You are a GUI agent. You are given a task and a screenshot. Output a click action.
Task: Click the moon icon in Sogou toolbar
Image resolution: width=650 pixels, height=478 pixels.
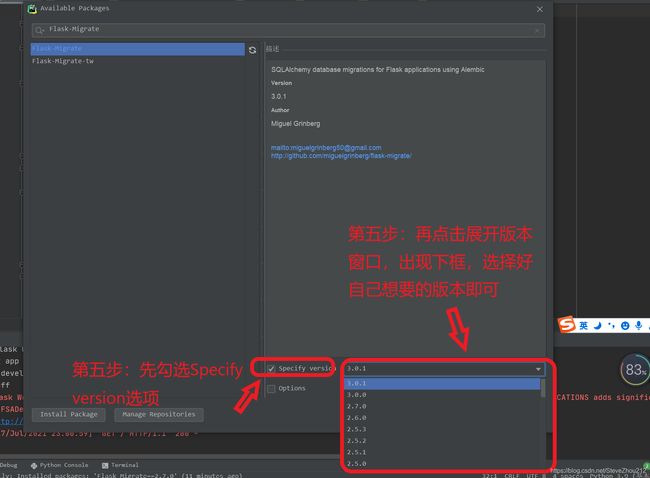click(597, 326)
